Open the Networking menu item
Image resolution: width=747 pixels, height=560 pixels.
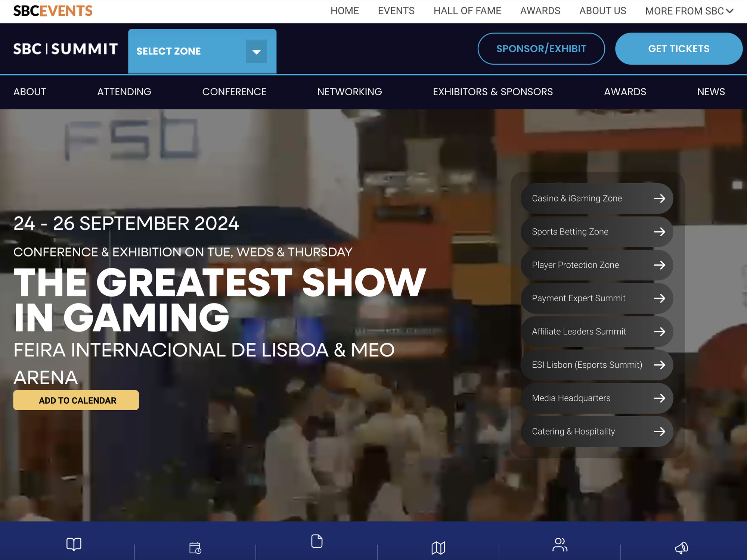[350, 92]
